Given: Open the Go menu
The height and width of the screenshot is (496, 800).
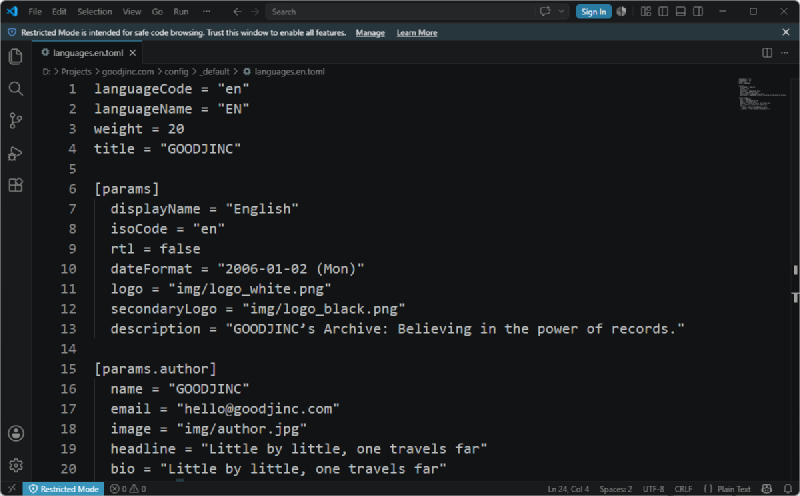Looking at the screenshot, I should pos(157,11).
